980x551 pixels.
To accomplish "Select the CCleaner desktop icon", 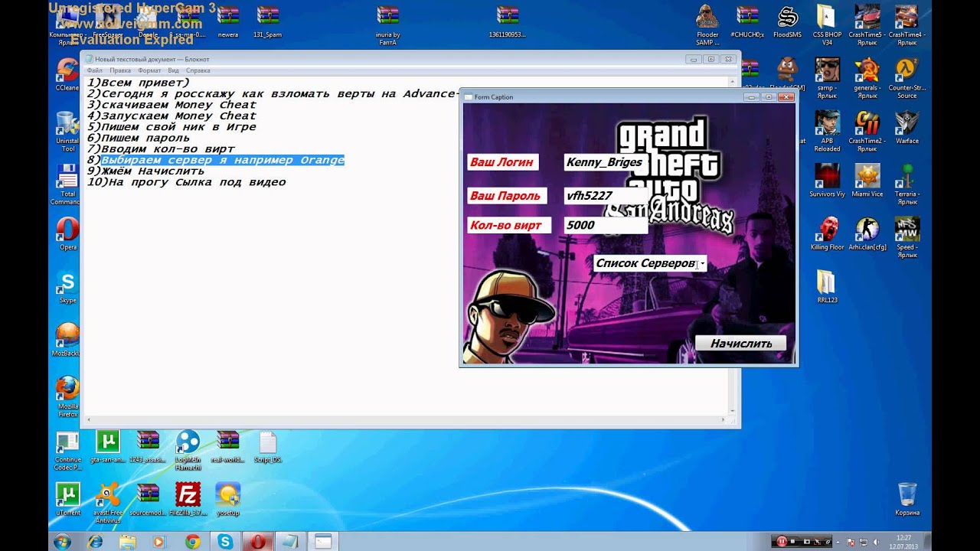I will [67, 75].
